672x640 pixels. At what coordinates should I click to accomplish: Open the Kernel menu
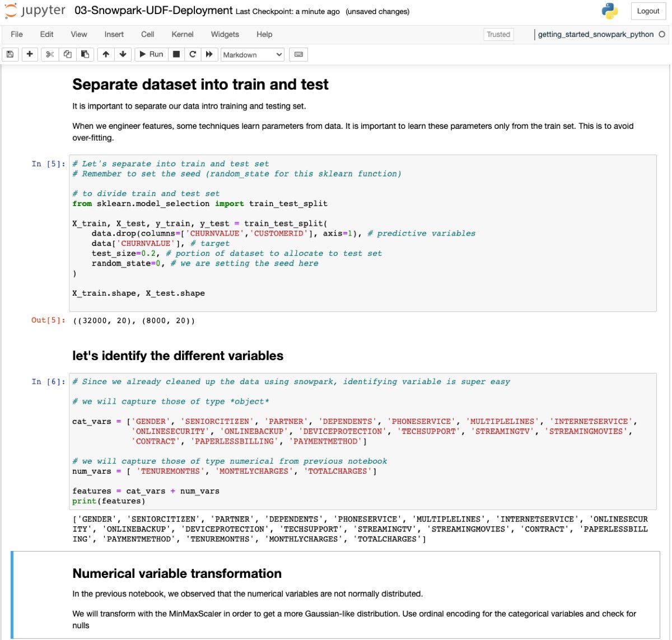[182, 34]
